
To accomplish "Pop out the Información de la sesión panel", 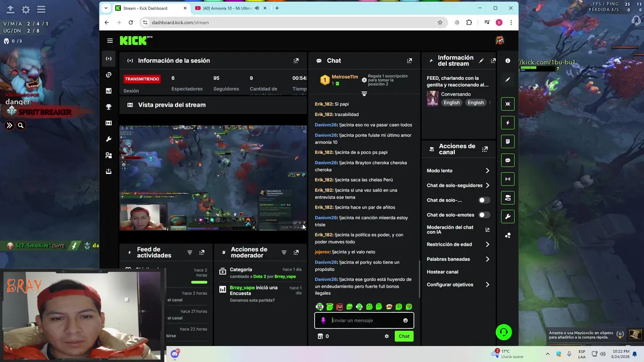I will pos(296,61).
